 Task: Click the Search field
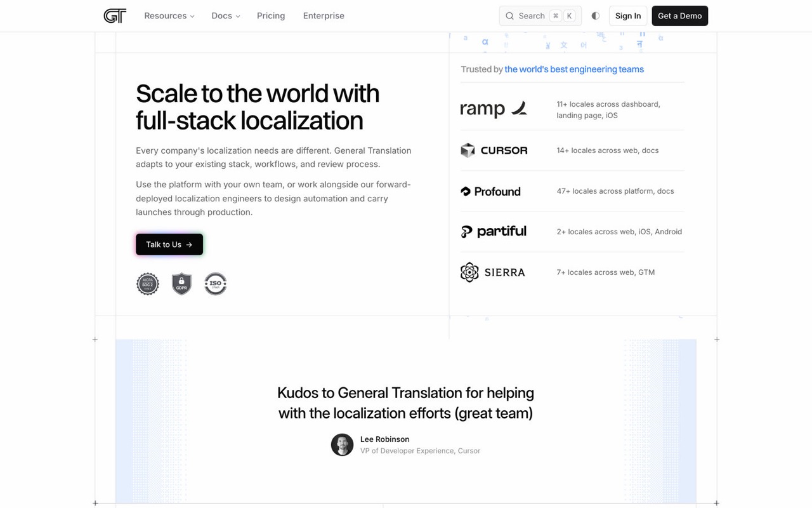click(540, 16)
